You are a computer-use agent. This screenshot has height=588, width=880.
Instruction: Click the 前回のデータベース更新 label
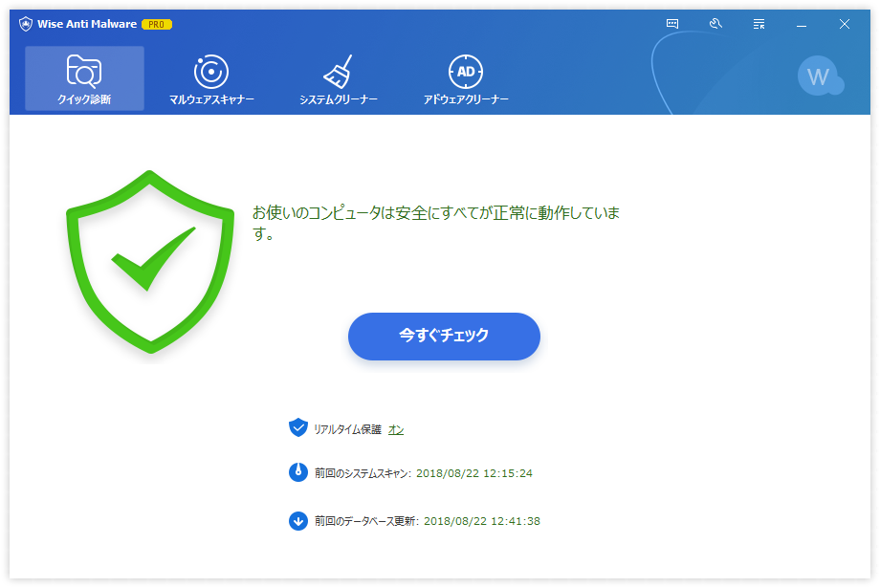(x=366, y=521)
